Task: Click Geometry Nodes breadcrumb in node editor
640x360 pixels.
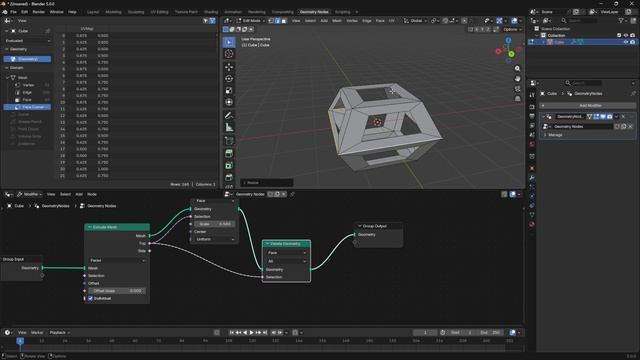Action: 102,206
